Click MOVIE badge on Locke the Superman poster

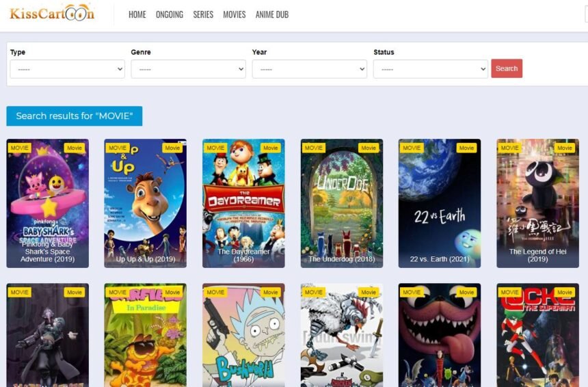pyautogui.click(x=510, y=292)
